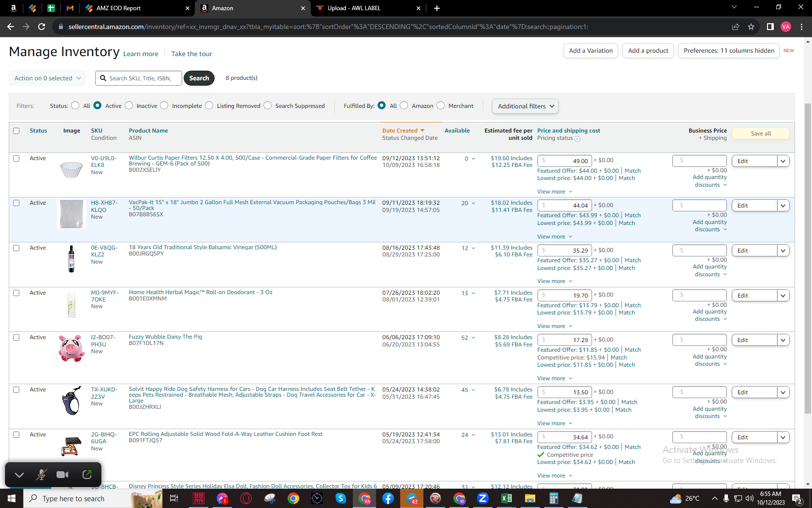Image resolution: width=812 pixels, height=508 pixels.
Task: Toggle camera in the meeting toolbar
Action: pyautogui.click(x=62, y=475)
